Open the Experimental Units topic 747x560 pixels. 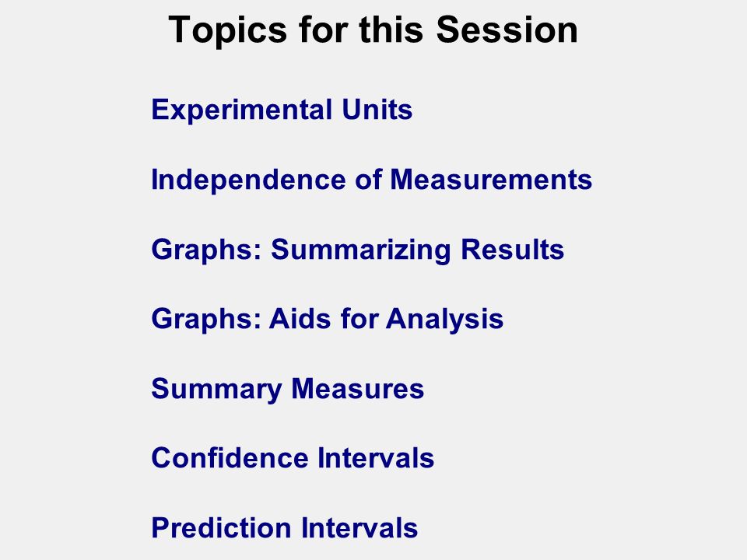click(x=282, y=110)
